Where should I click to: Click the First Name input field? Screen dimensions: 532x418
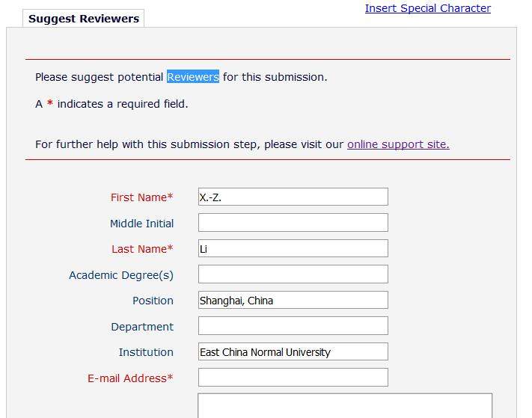[293, 197]
